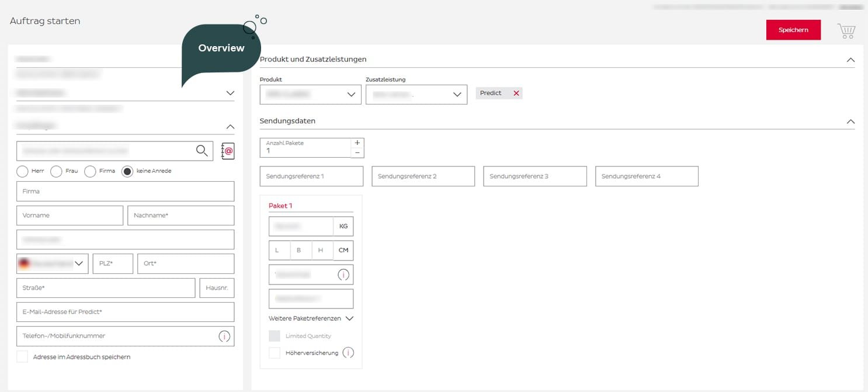The width and height of the screenshot is (868, 392).
Task: Enable Adresse im Adressbuch speichern checkbox
Action: pyautogui.click(x=22, y=357)
